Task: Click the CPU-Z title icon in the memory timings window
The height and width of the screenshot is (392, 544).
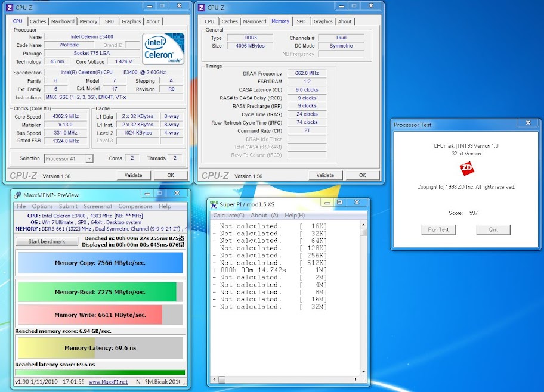Action: pyautogui.click(x=202, y=7)
